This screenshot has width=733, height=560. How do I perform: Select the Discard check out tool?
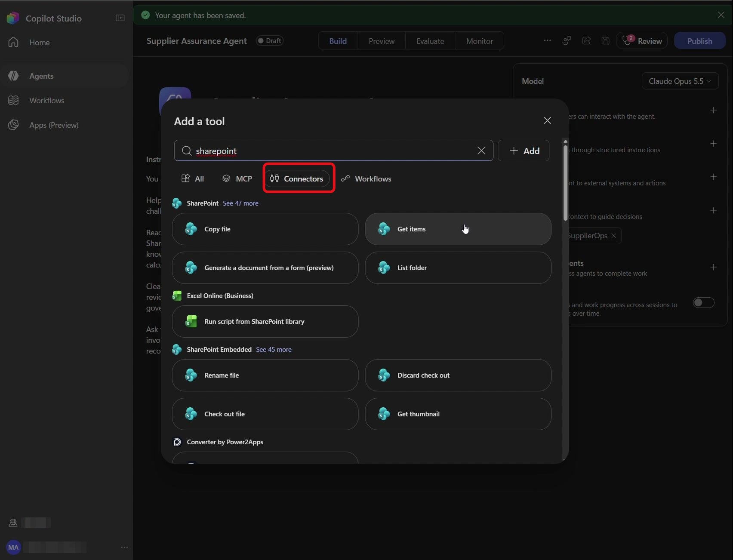[458, 375]
